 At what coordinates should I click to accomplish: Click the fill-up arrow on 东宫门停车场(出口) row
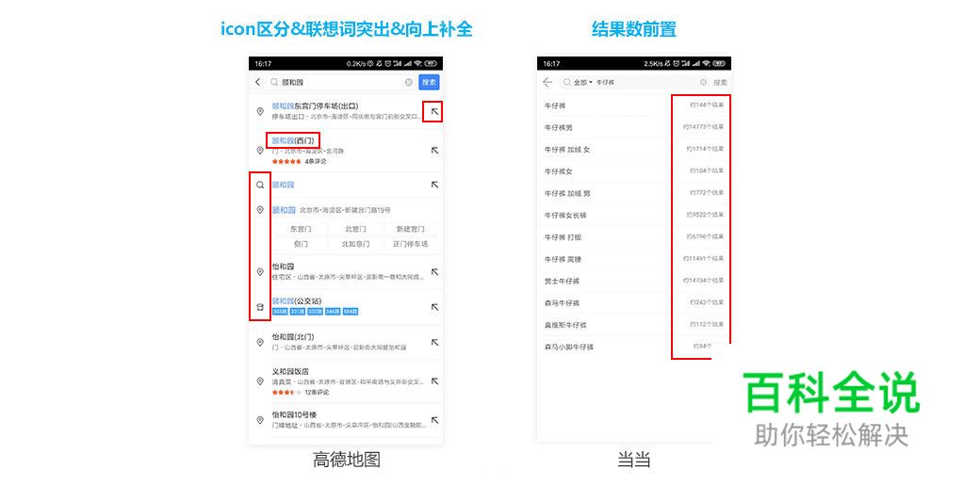(435, 111)
